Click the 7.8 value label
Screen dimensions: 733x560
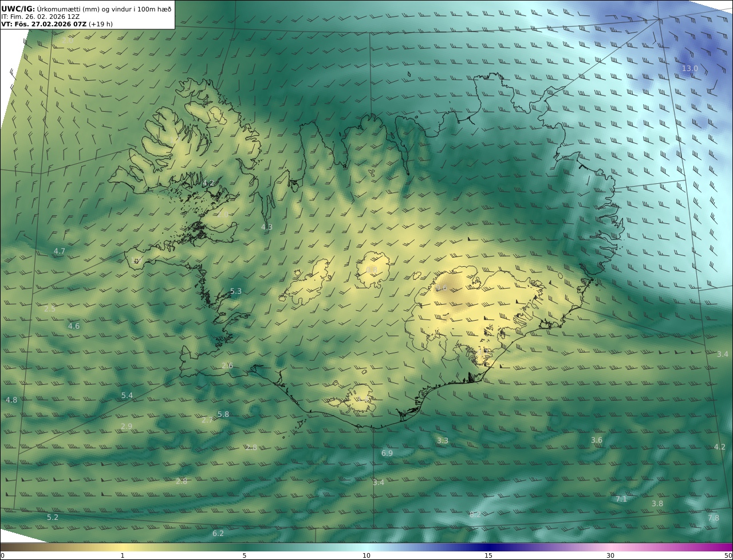pyautogui.click(x=714, y=518)
